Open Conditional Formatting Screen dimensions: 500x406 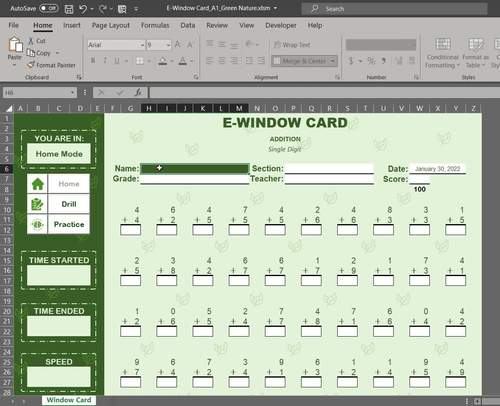(x=442, y=53)
